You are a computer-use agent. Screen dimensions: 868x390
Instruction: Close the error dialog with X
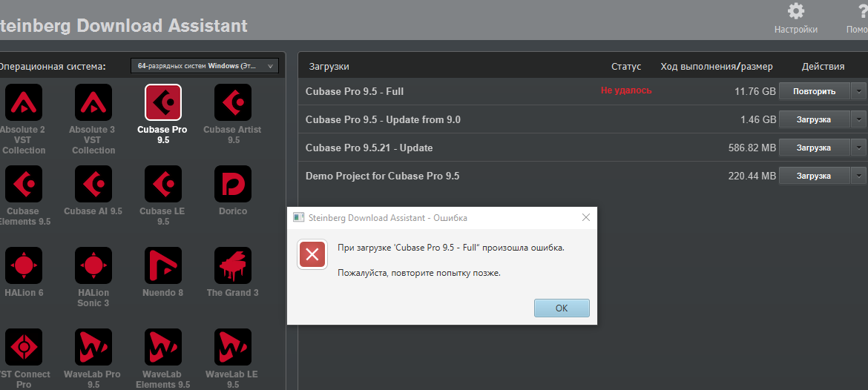(586, 217)
